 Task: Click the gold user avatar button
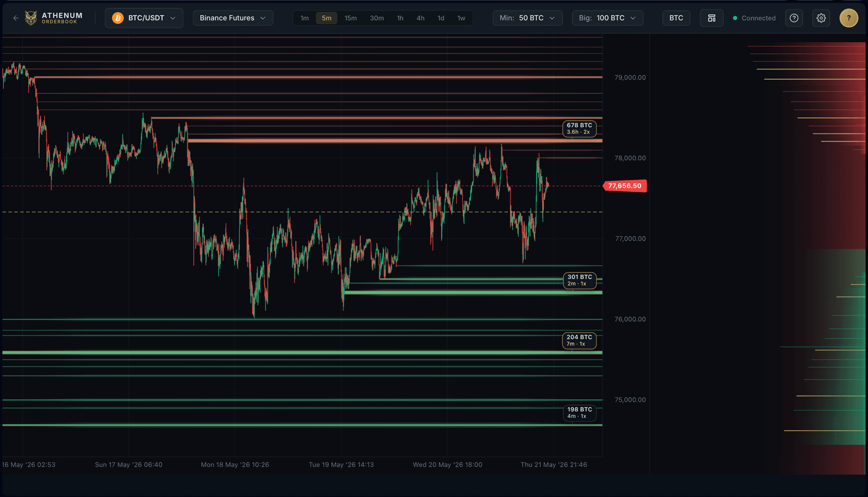click(x=849, y=18)
